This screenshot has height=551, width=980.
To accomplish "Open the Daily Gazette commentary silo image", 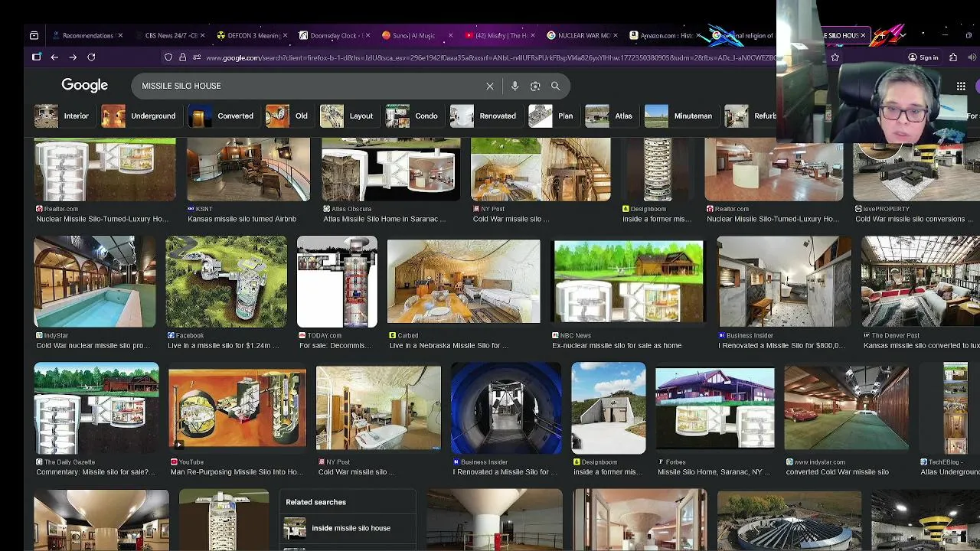I will (96, 408).
